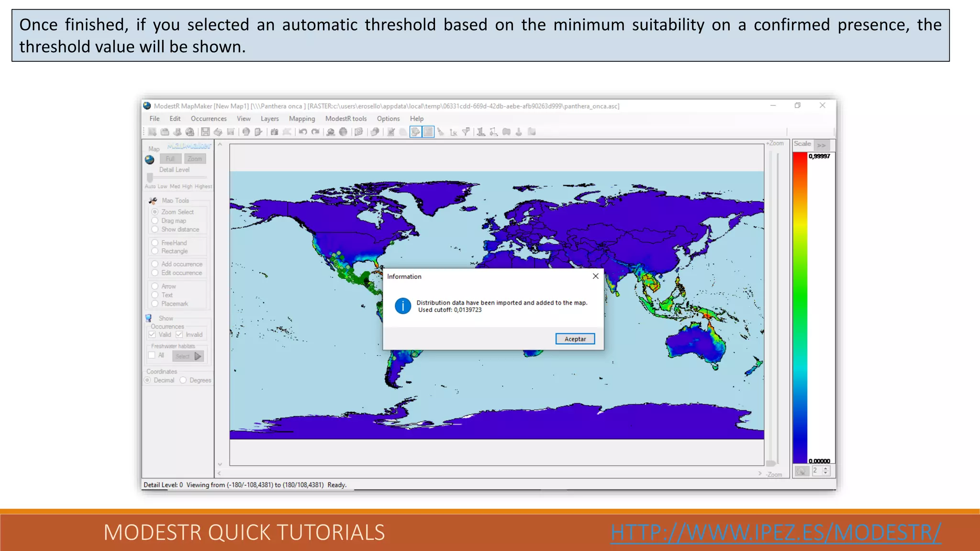Select the Zoom Select radio button
Screen dimensions: 980x551
(155, 212)
